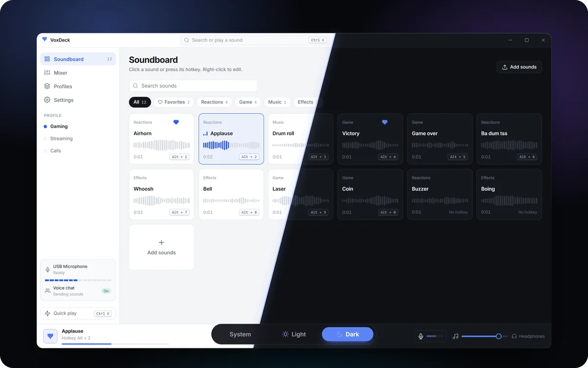Click the Alt + 6 hotkey badge
Viewport: 588px width, 368px height.
coord(527,157)
